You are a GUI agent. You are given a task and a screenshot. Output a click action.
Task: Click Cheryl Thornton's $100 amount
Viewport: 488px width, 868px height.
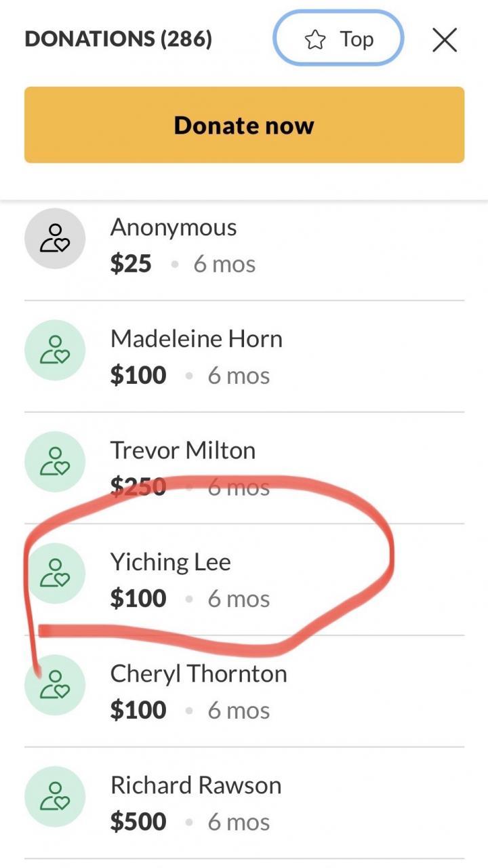coord(138,710)
